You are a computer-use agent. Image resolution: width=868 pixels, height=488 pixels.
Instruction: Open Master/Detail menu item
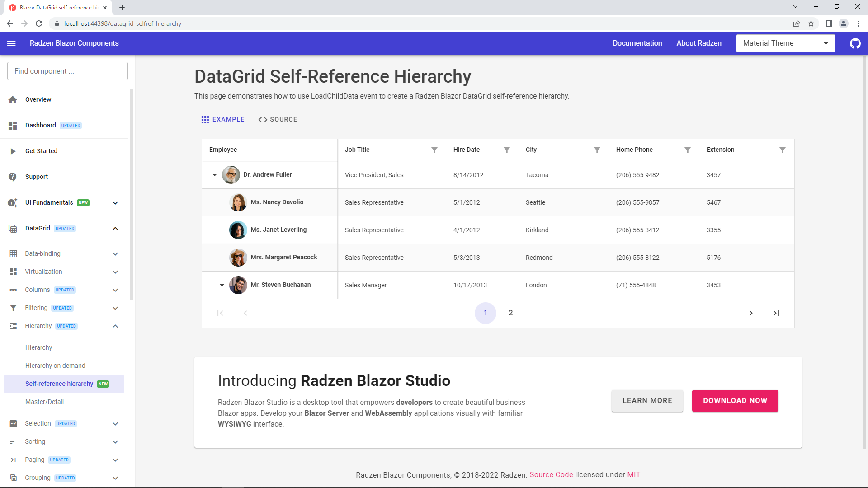(44, 402)
